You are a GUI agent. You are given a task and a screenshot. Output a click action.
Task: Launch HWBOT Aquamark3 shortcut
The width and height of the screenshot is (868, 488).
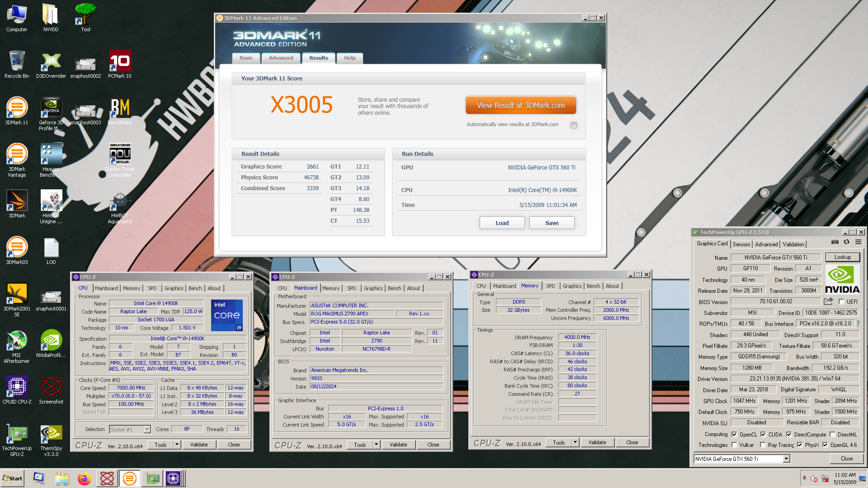[120, 207]
